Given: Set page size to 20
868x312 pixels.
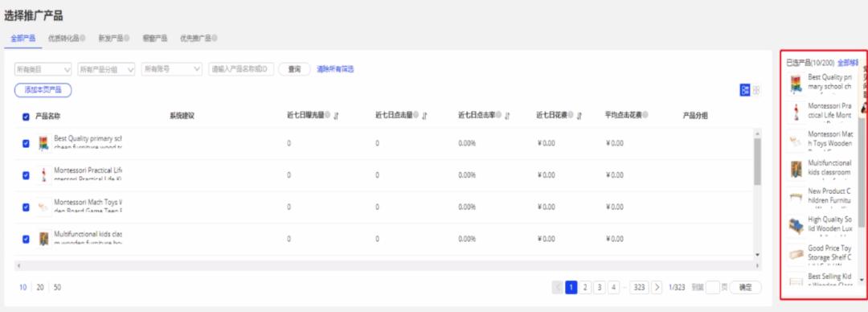Looking at the screenshot, I should [40, 288].
